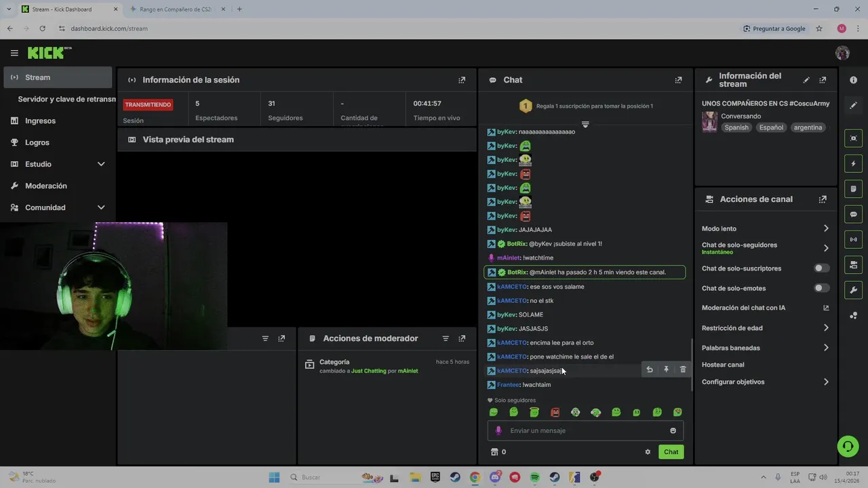This screenshot has width=868, height=488.
Task: Click the mAinlet link in moderator actions
Action: [x=408, y=371]
